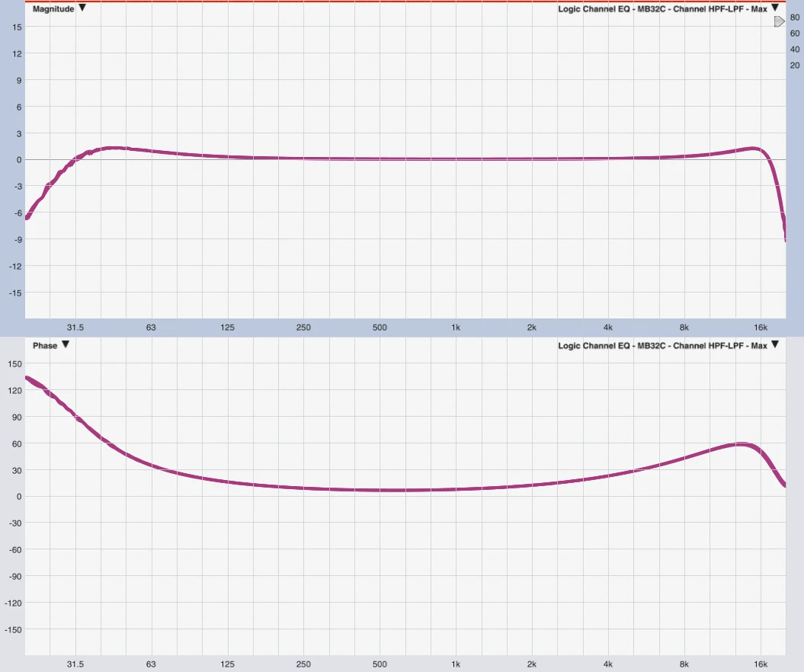Open the Magnitude plot type dropdown arrow
Screen dimensions: 804x672
coord(82,8)
